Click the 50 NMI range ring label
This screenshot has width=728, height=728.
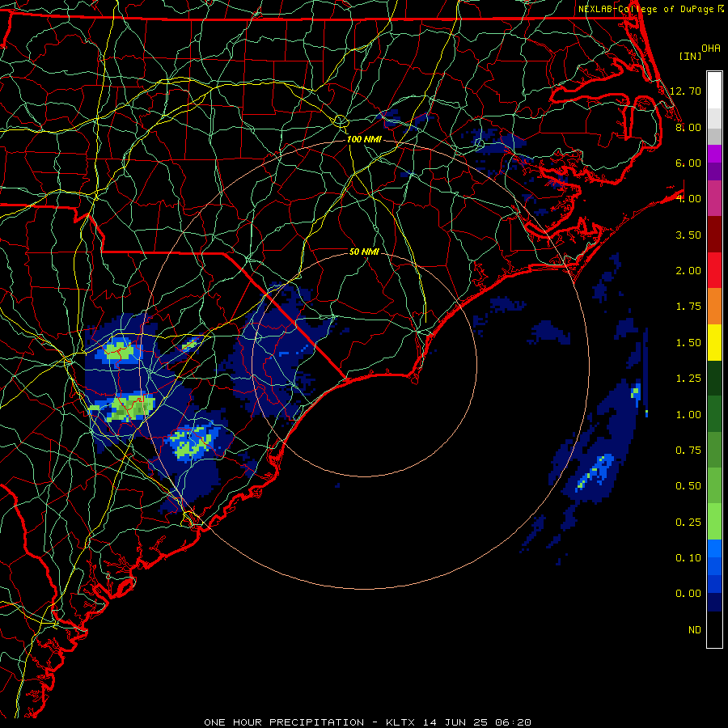(x=364, y=252)
